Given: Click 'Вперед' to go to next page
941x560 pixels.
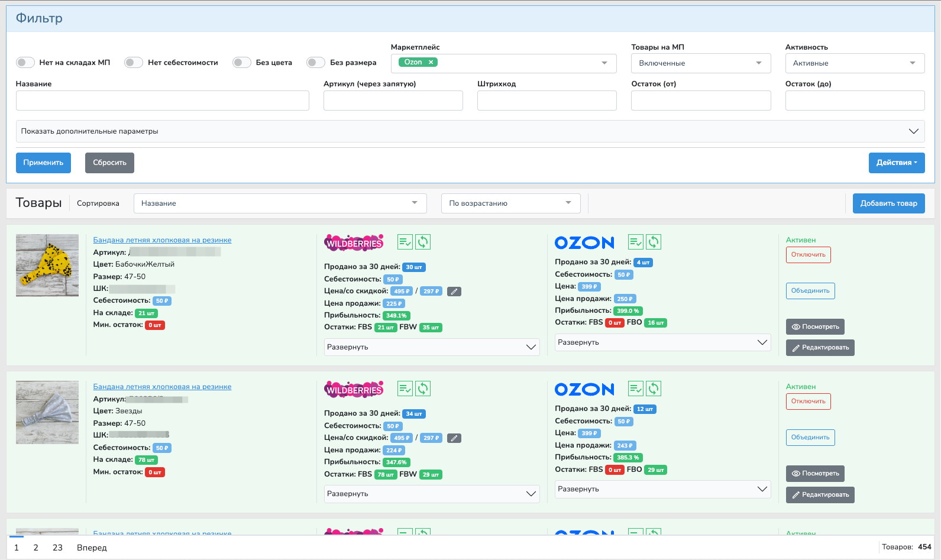Looking at the screenshot, I should click(x=92, y=548).
